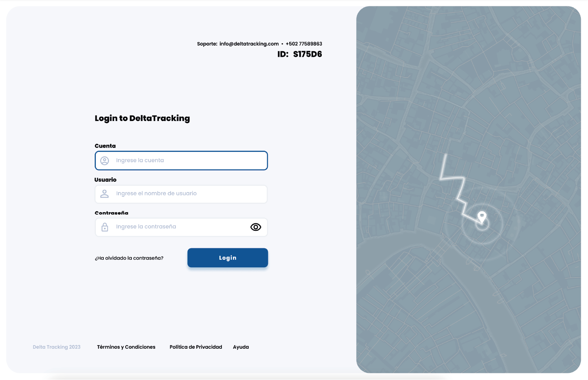Screen dimensions: 588x380
Task: Click the blue Login button
Action: pyautogui.click(x=228, y=258)
